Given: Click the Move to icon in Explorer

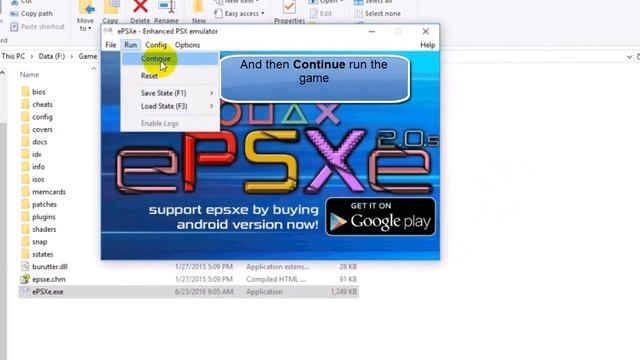Looking at the screenshot, I should (x=86, y=7).
